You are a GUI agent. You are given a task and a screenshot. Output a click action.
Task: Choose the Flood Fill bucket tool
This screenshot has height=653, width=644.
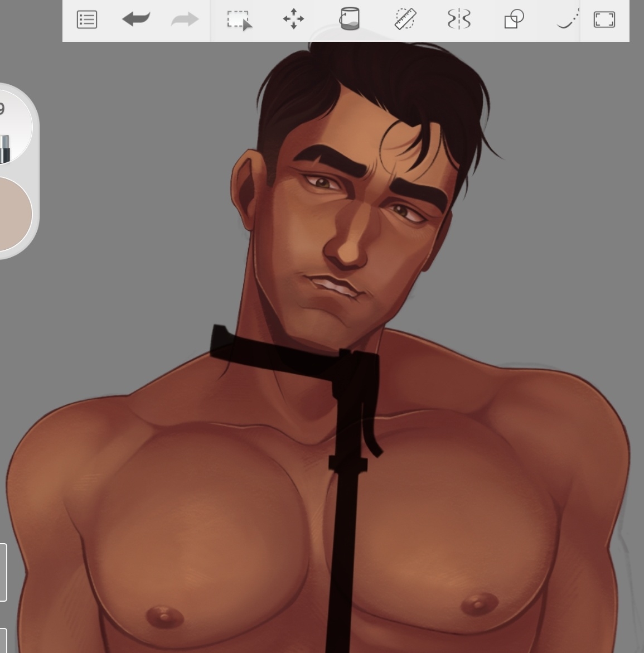[x=349, y=19]
